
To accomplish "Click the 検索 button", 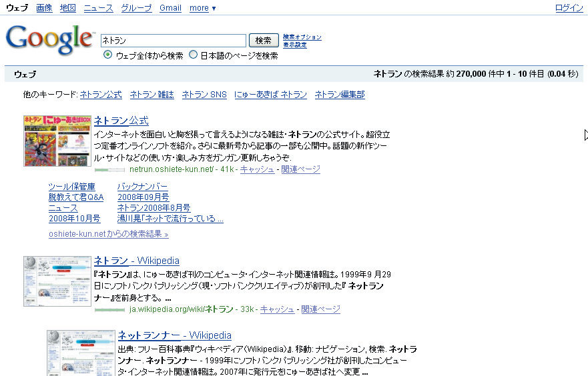I will click(264, 41).
